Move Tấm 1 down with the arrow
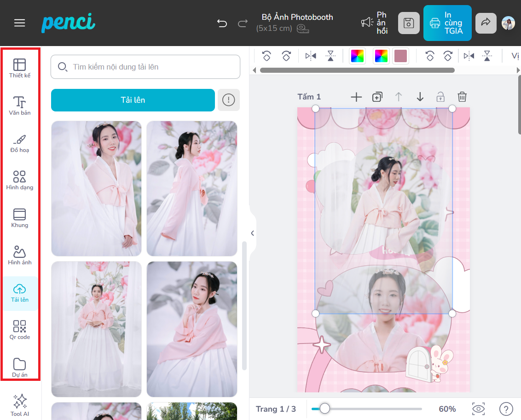 coord(420,97)
